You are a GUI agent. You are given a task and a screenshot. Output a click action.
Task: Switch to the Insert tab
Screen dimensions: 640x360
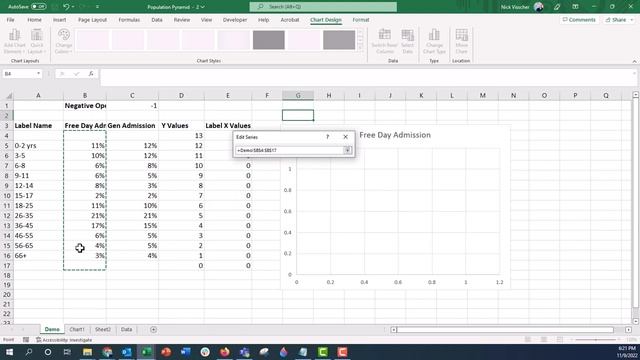click(60, 20)
